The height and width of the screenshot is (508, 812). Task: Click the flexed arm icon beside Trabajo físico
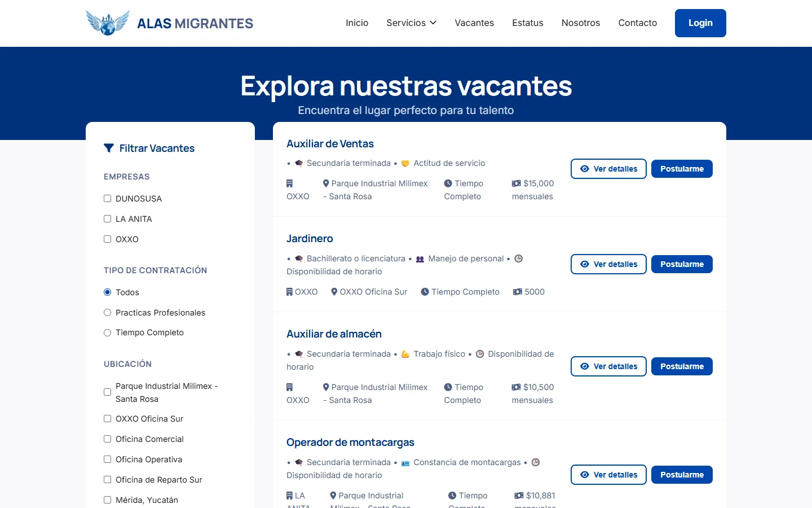point(405,354)
